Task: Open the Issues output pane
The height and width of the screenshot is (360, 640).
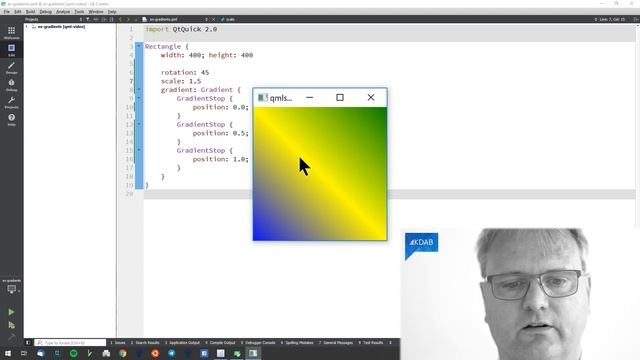Action: [118, 343]
